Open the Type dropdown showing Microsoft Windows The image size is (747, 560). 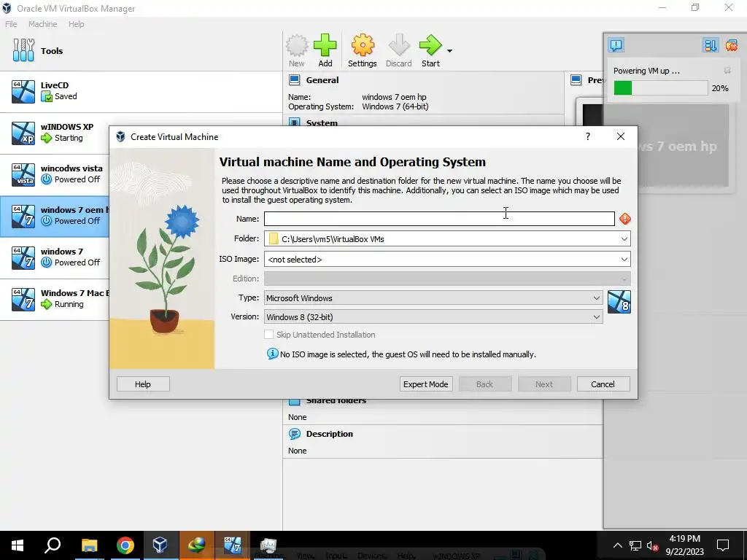[433, 298]
